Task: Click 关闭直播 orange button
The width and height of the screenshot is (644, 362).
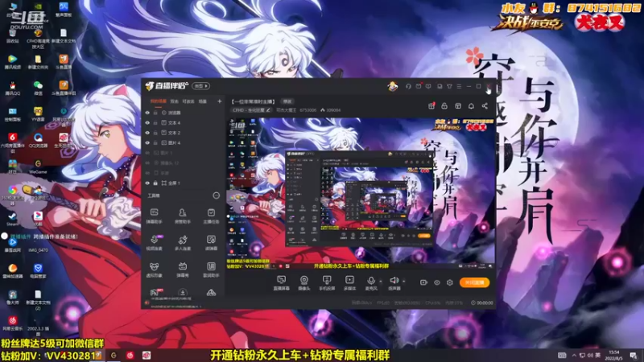Action: pyautogui.click(x=474, y=282)
